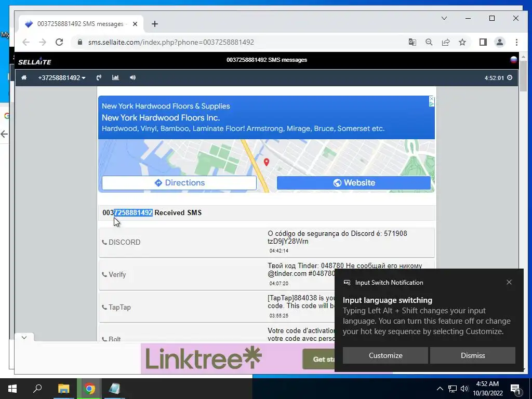Viewport: 532px width, 399px height.
Task: Open the +37258881492 phone number dropdown
Action: 62,78
